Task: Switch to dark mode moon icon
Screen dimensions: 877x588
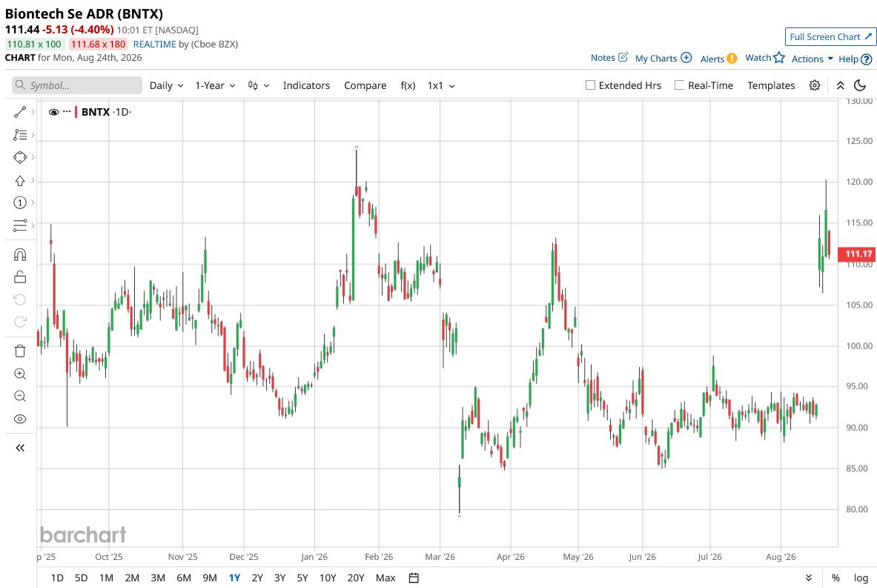Action: [860, 85]
